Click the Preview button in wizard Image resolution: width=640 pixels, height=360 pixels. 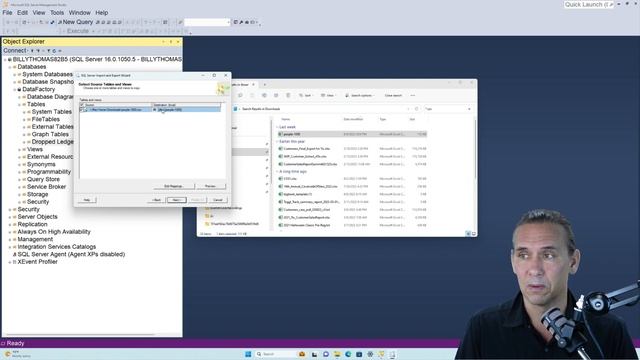pyautogui.click(x=210, y=186)
